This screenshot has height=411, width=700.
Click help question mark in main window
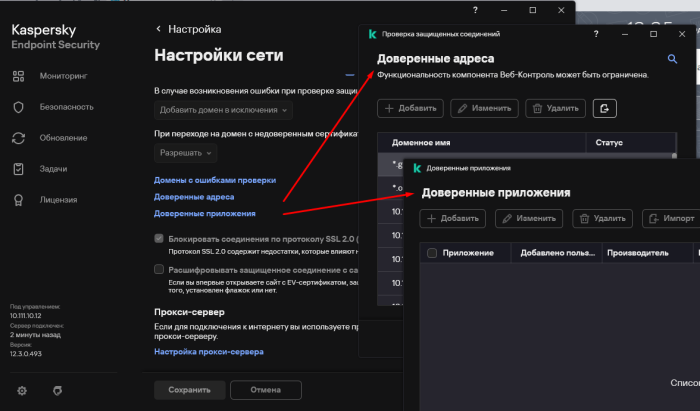click(475, 10)
